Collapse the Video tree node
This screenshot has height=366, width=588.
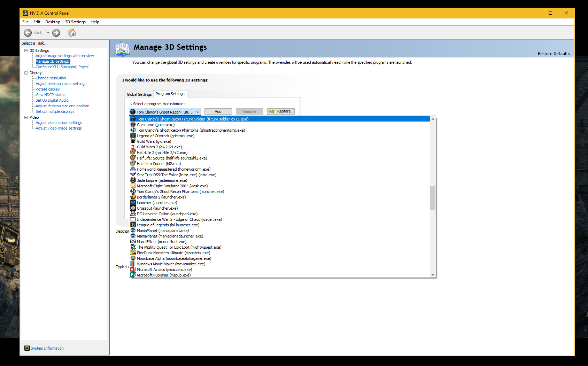click(26, 117)
